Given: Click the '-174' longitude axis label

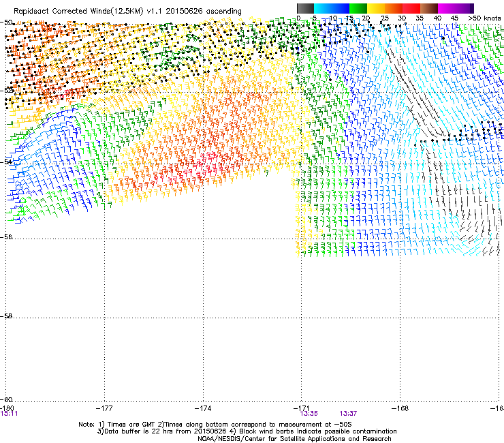Looking at the screenshot, I should coord(203,408).
